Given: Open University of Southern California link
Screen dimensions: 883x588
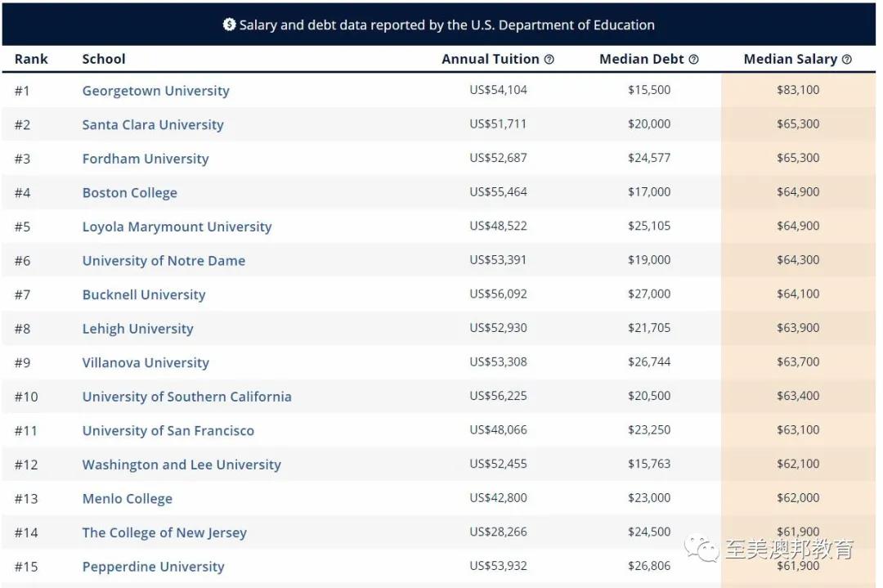Looking at the screenshot, I should tap(187, 397).
